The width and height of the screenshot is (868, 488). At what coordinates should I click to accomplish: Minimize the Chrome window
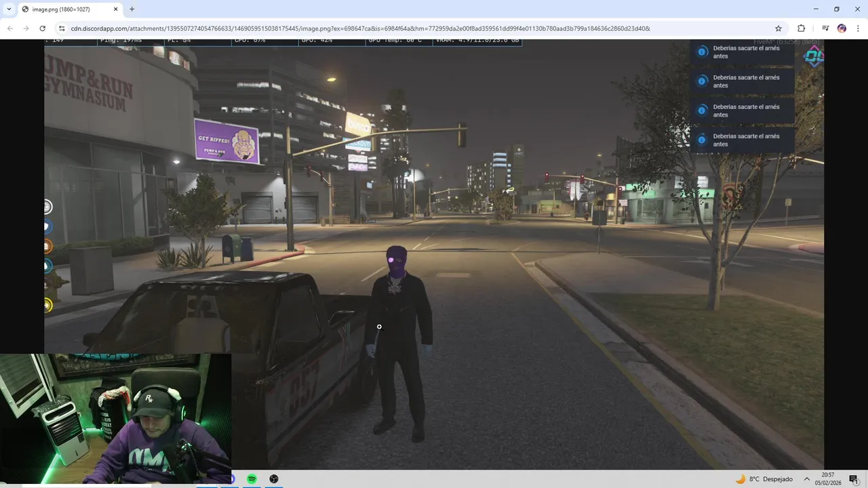click(816, 9)
